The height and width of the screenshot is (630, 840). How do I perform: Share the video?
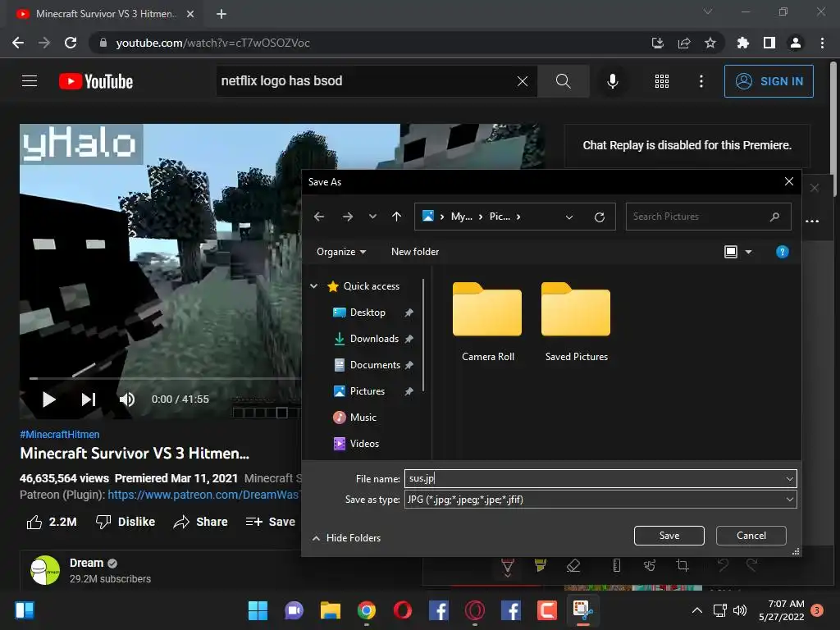coord(201,522)
